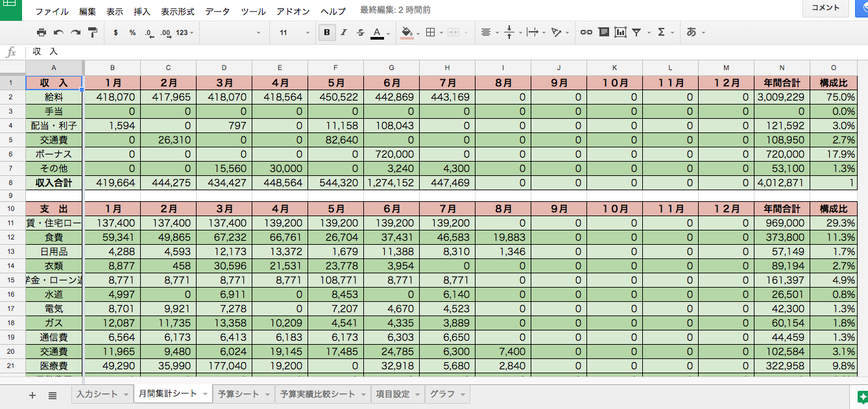Activate the paint format roller icon
Screen dimensions: 868x409
[92, 32]
